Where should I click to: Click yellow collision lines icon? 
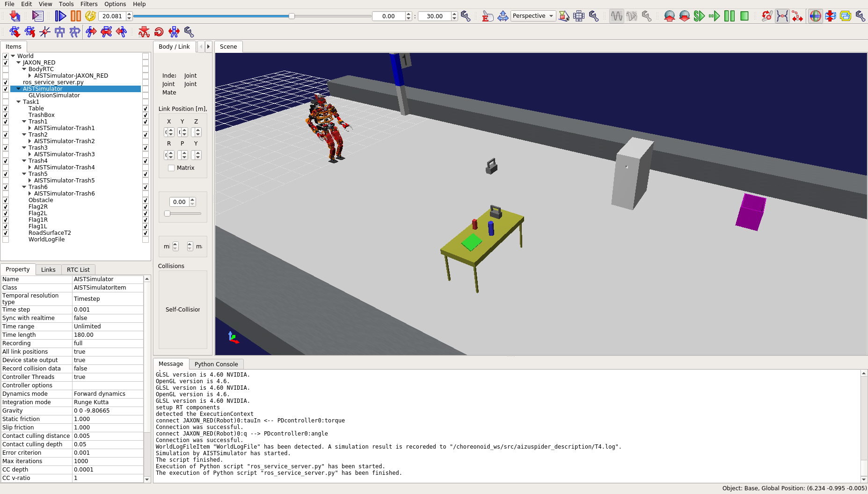pos(845,16)
